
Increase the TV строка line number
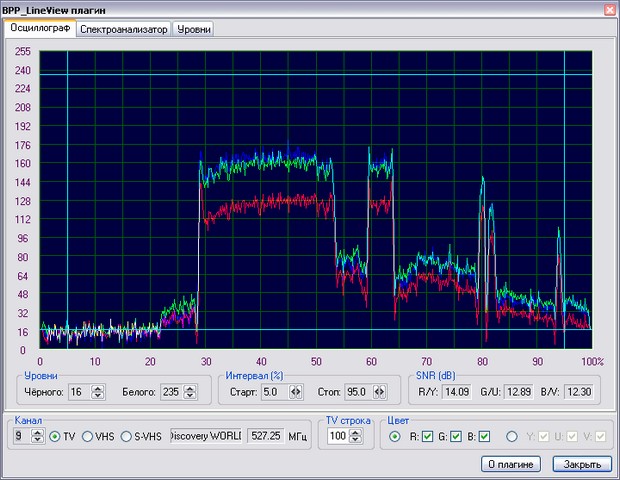[355, 433]
